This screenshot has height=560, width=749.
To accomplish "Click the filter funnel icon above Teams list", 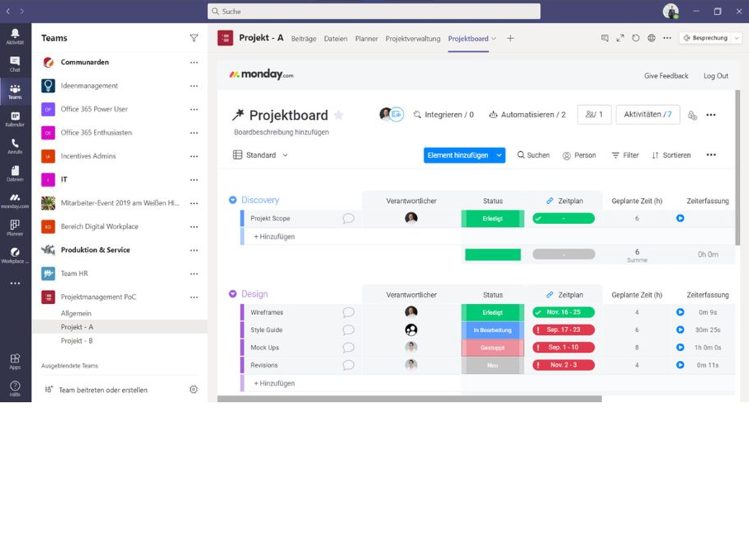I will [x=194, y=38].
